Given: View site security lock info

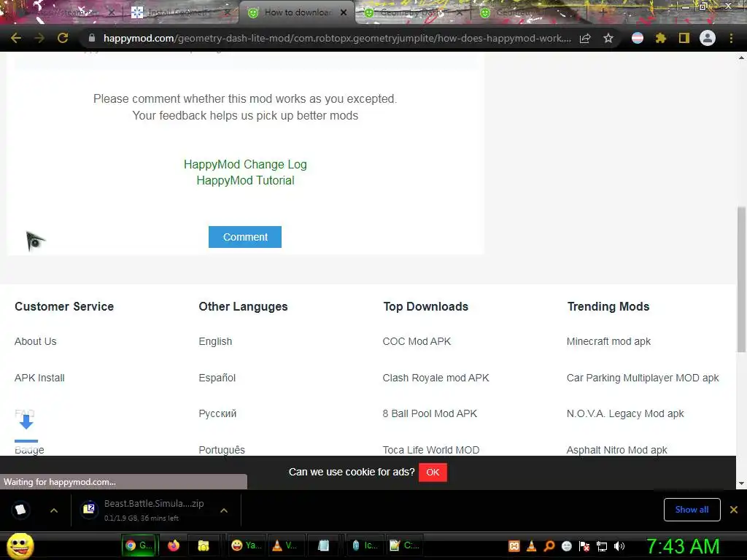Looking at the screenshot, I should tap(92, 38).
